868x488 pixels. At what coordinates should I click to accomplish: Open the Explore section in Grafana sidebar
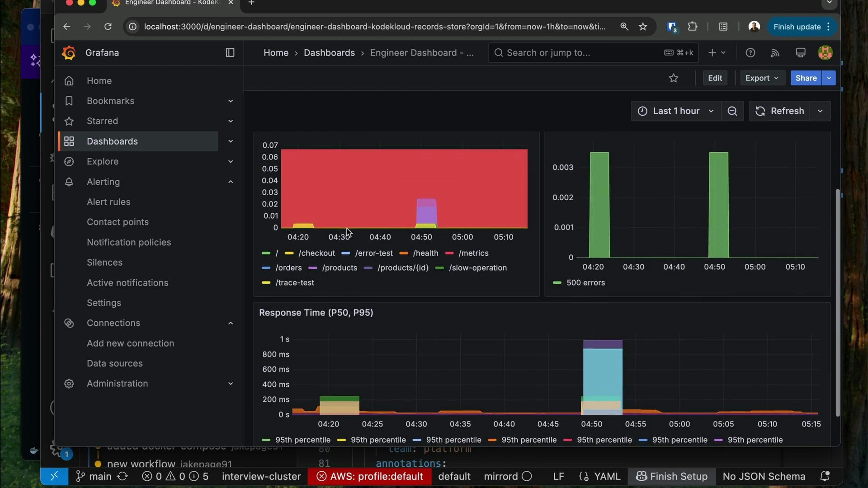click(x=103, y=161)
